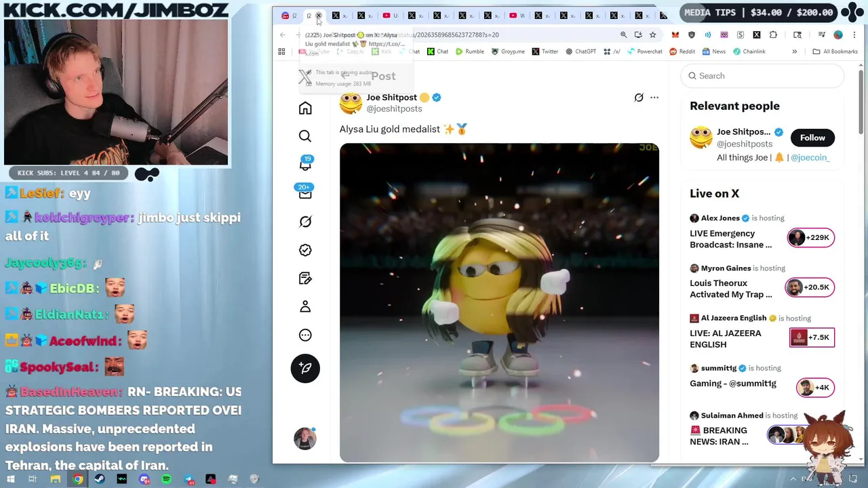Open the Windows Start button
This screenshot has width=868, height=488.
coord(10,479)
